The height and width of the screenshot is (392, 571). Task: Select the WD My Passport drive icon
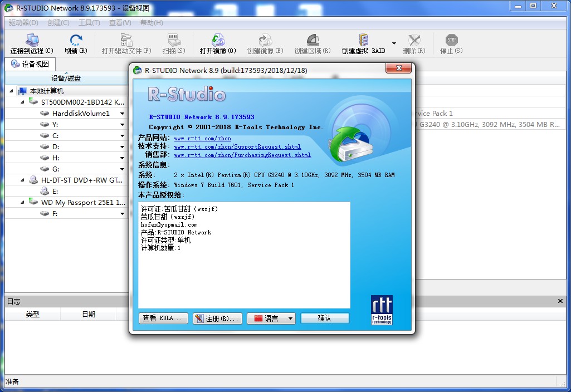coord(33,202)
